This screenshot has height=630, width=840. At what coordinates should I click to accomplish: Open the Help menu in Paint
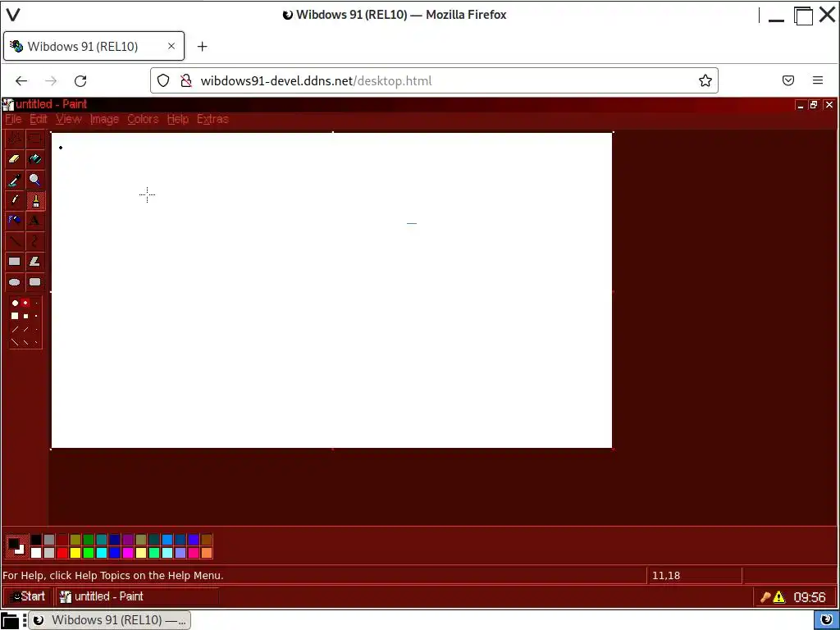178,119
